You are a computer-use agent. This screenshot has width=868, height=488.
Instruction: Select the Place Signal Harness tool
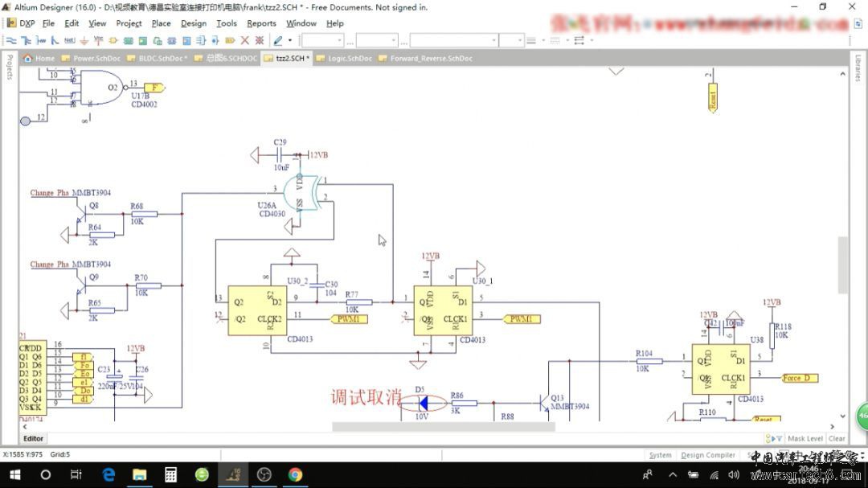click(x=40, y=40)
